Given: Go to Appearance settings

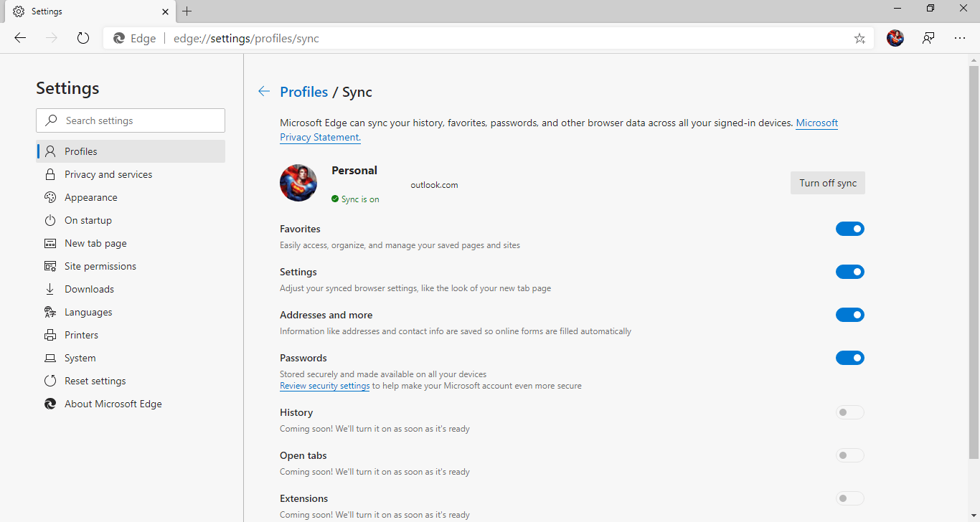Looking at the screenshot, I should coord(131,197).
